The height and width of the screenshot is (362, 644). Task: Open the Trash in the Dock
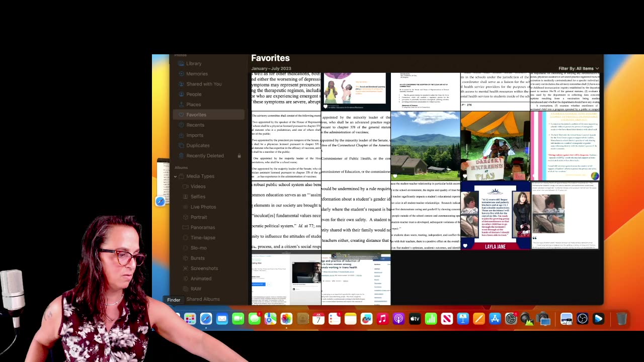pyautogui.click(x=621, y=319)
